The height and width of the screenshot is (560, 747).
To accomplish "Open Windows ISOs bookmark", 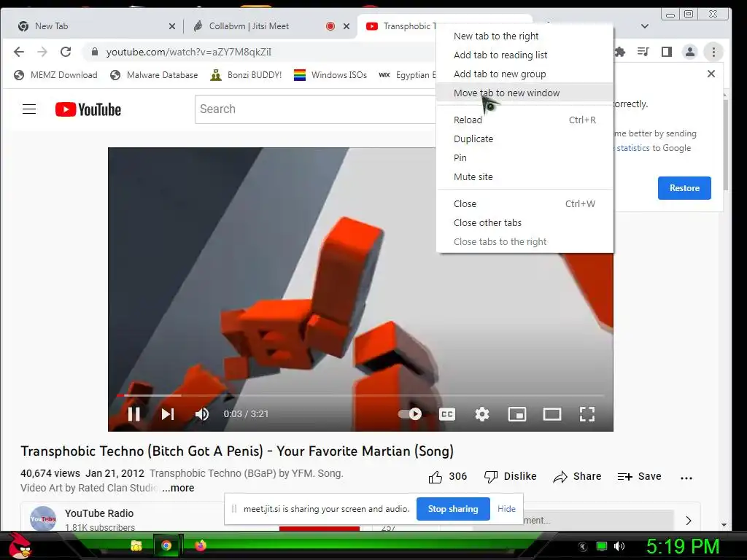I will [330, 75].
